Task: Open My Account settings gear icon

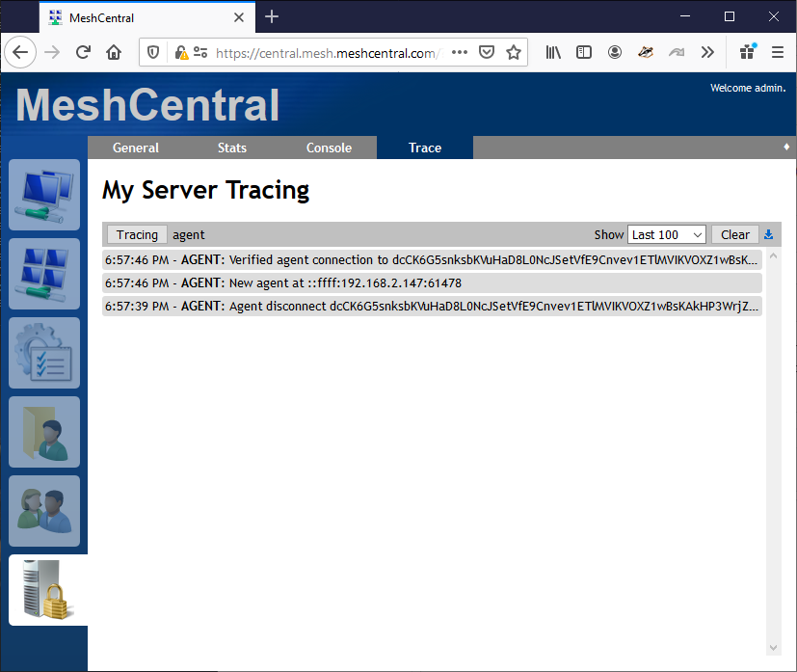Action: click(44, 353)
